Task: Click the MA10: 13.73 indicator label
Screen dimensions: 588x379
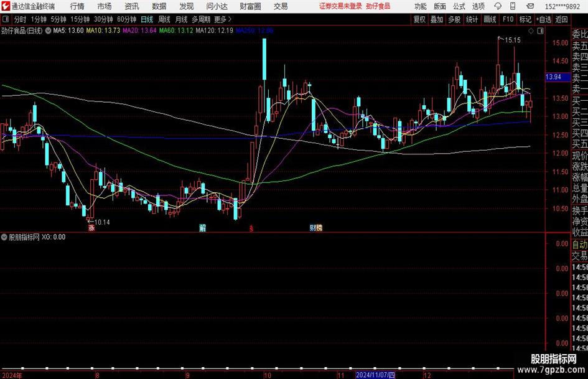Action: (103, 30)
